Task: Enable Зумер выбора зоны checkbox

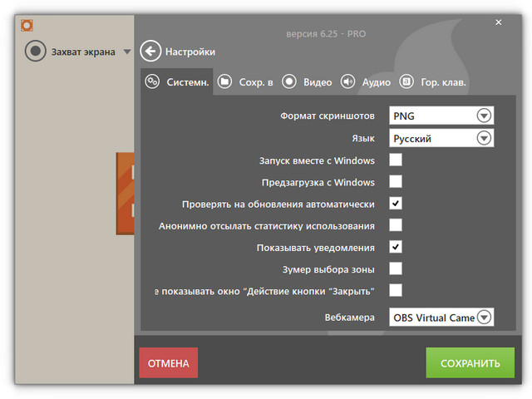Action: pos(396,268)
